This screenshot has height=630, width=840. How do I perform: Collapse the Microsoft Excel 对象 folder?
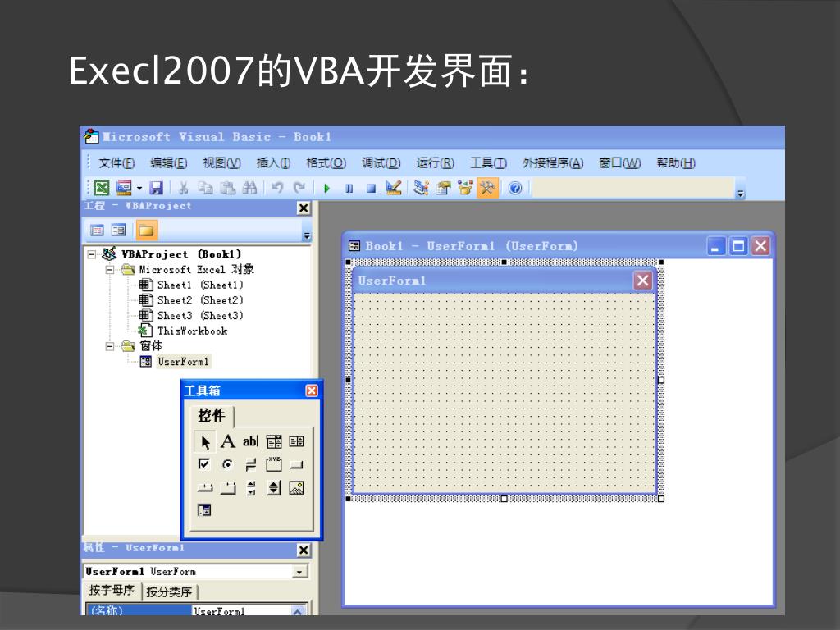click(109, 269)
